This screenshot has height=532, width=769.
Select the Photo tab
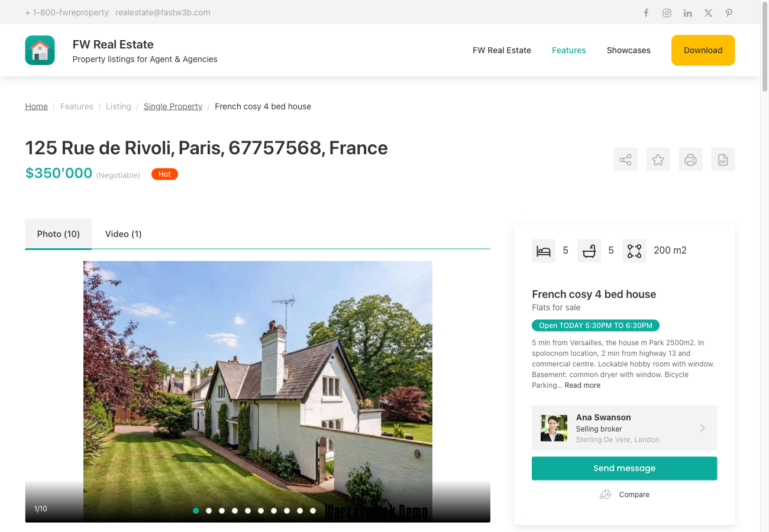[x=58, y=233]
